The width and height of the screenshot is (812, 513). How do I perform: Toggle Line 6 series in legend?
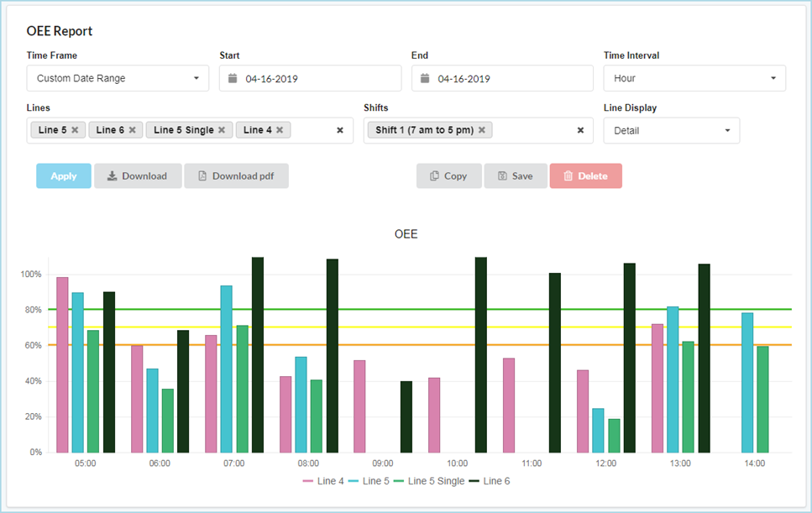(x=490, y=481)
